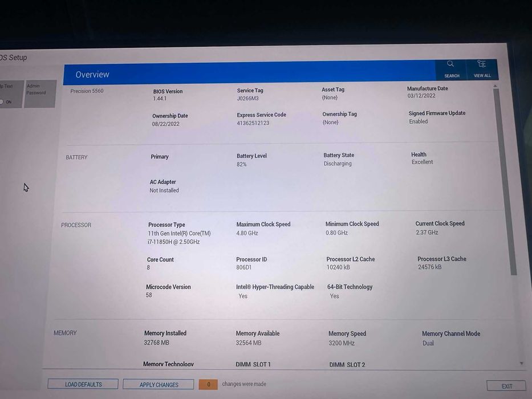The width and height of the screenshot is (532, 399).
Task: Click Processor L3 Cache 24576 kB
Action: point(429,267)
